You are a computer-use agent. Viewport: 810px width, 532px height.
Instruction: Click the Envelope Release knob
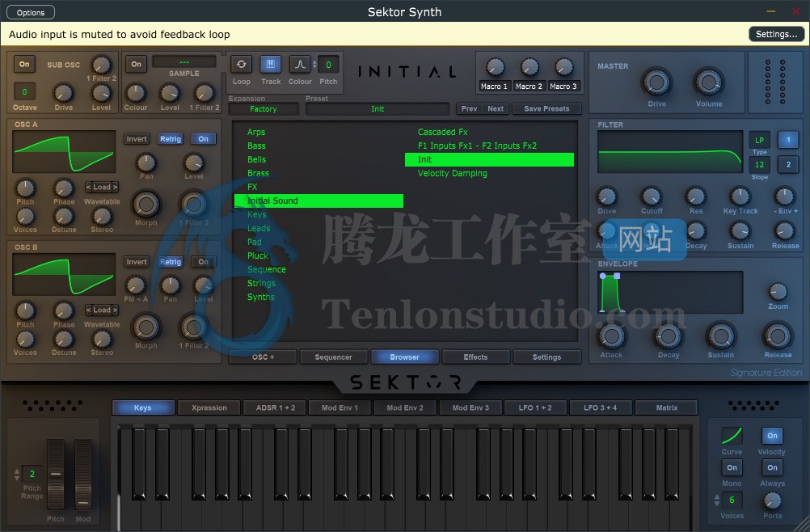tap(778, 337)
